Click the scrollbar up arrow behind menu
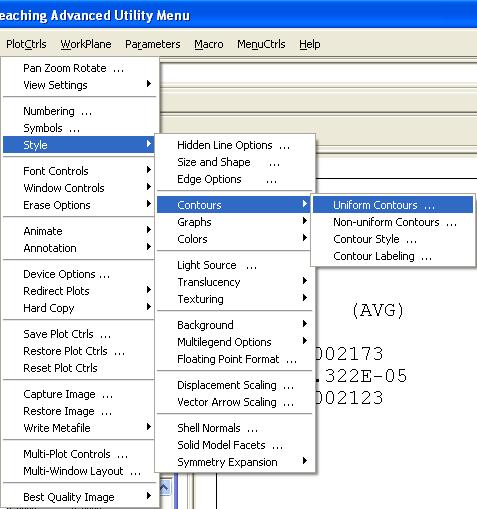Image resolution: width=477 pixels, height=509 pixels. 165,488
